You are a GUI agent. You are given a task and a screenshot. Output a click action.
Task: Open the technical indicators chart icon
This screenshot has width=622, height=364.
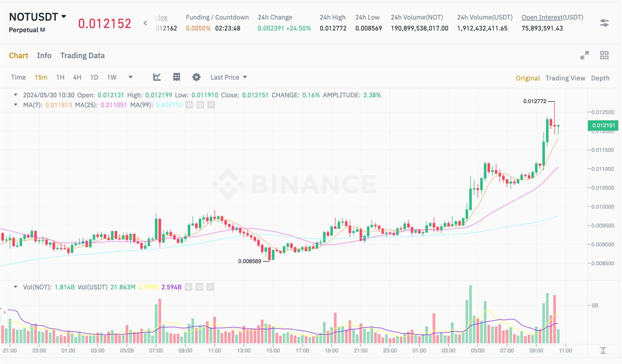click(157, 77)
